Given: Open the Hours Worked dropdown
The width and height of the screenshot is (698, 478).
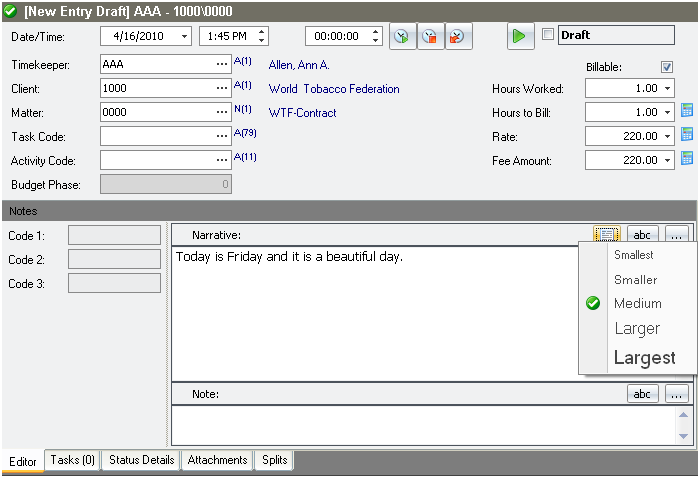Looking at the screenshot, I should tap(667, 89).
